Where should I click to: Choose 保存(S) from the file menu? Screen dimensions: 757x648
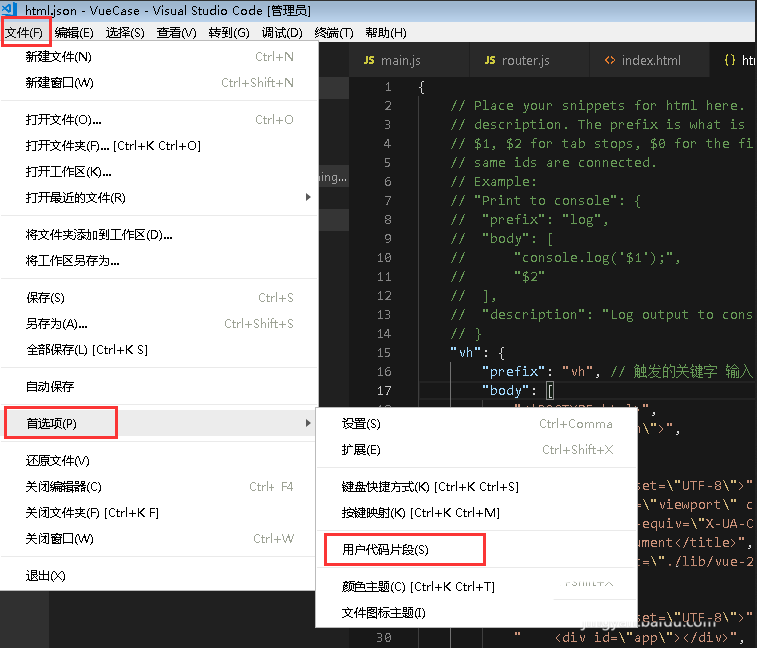tap(159, 297)
